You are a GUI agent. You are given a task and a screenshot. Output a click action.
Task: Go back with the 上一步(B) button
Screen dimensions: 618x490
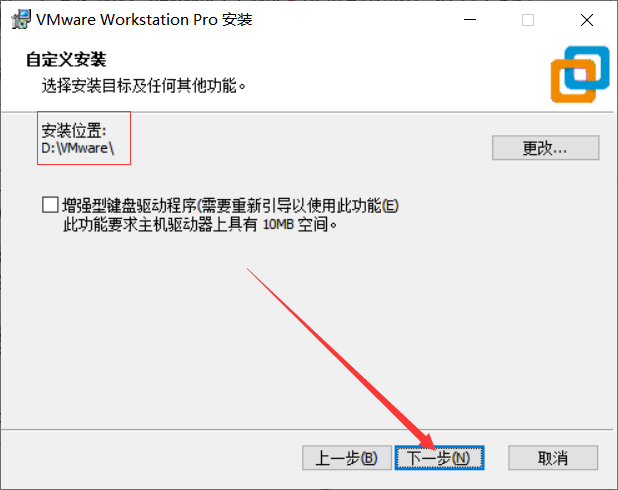click(x=347, y=458)
